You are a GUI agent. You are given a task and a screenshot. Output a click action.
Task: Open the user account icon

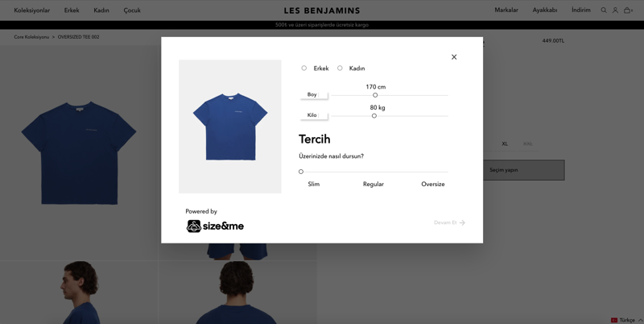pyautogui.click(x=615, y=10)
